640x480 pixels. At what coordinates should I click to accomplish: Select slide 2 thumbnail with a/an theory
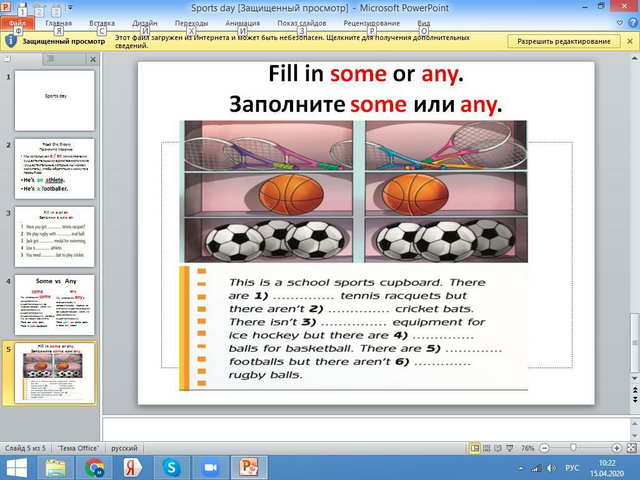pos(55,169)
